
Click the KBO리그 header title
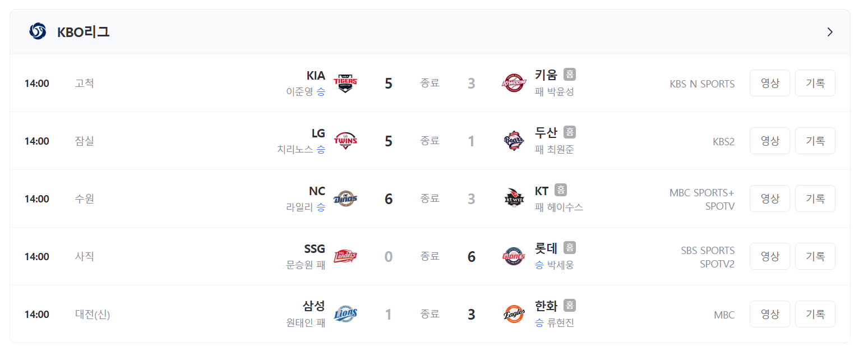pyautogui.click(x=84, y=32)
